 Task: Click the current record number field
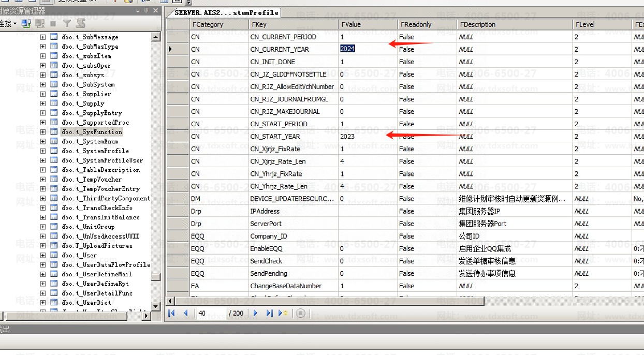point(210,313)
